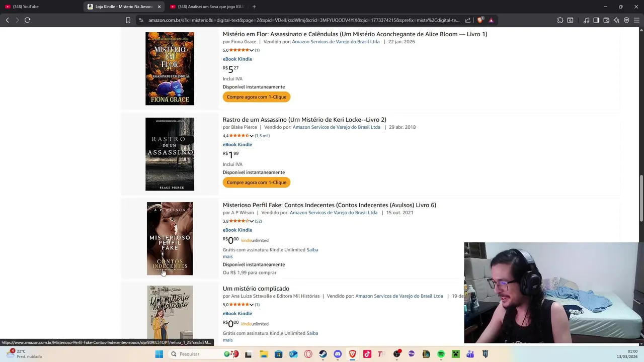This screenshot has height=362, width=644.
Task: Click the address bar URL field
Action: [303, 20]
